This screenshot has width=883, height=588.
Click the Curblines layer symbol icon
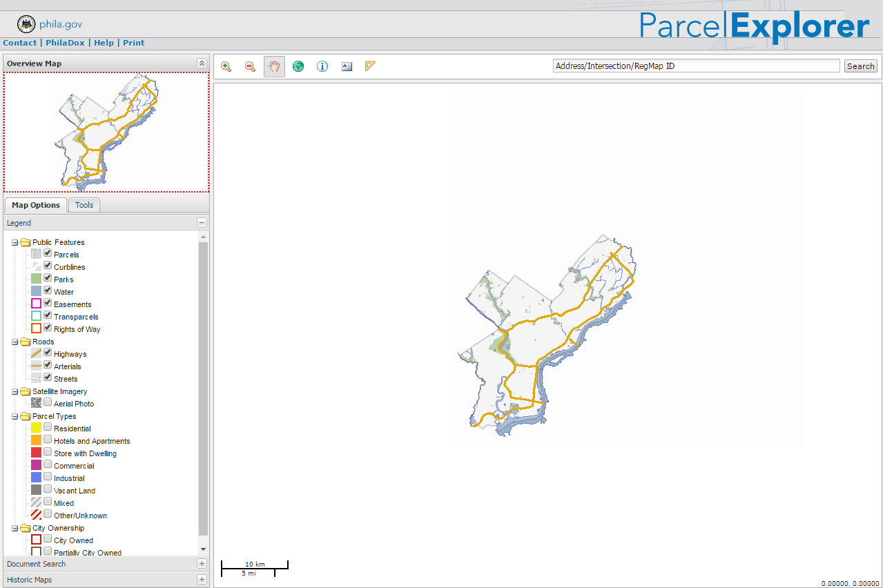click(x=37, y=266)
